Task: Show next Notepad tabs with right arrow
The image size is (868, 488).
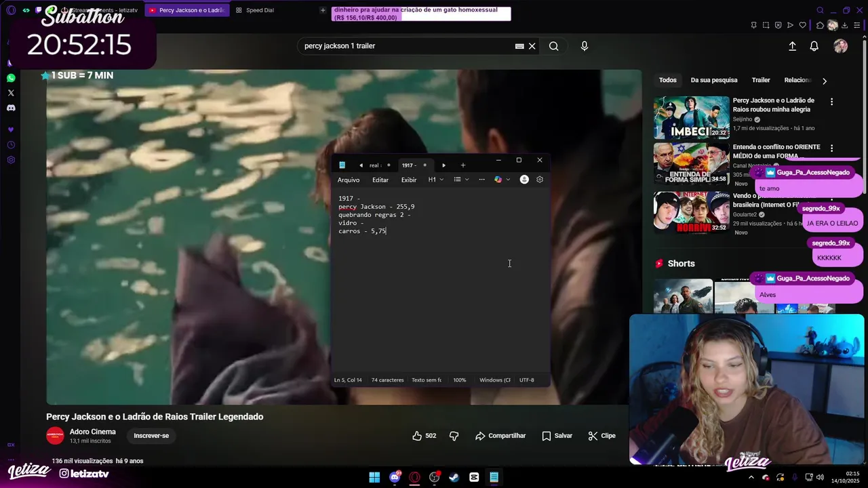Action: (443, 165)
